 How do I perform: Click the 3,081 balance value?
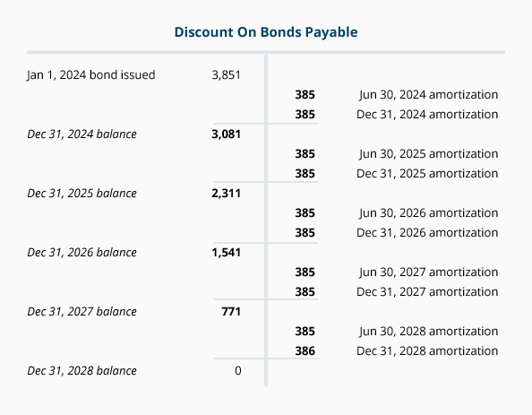(x=226, y=134)
